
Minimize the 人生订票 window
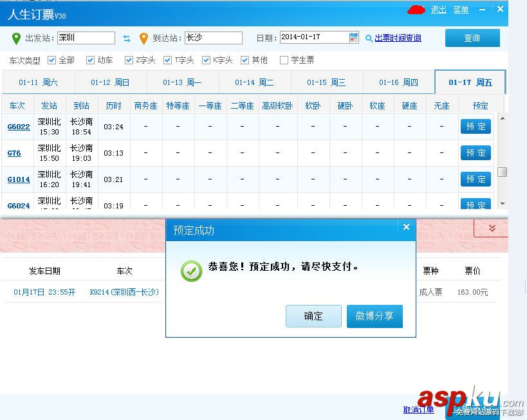(x=483, y=10)
